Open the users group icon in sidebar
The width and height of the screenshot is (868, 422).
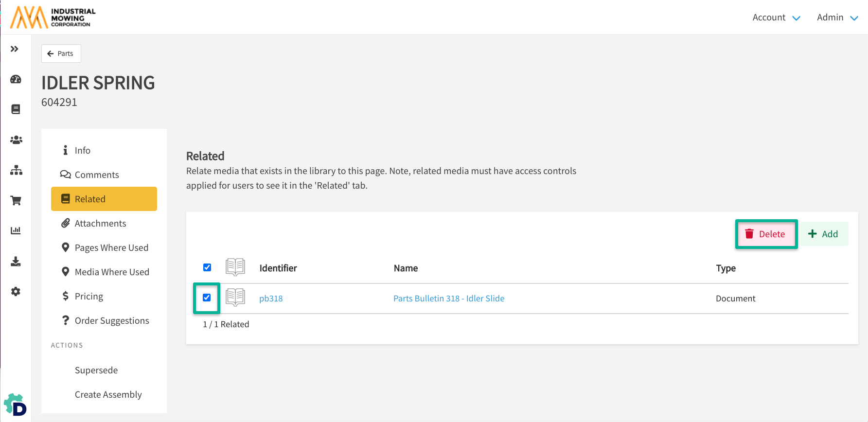[x=16, y=140]
